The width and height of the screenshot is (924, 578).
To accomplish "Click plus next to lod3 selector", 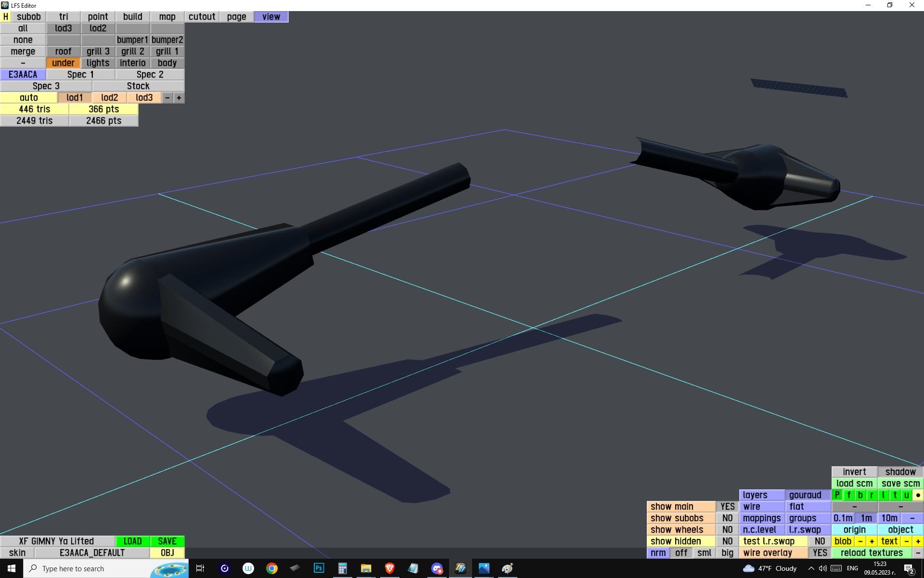I will pos(179,97).
